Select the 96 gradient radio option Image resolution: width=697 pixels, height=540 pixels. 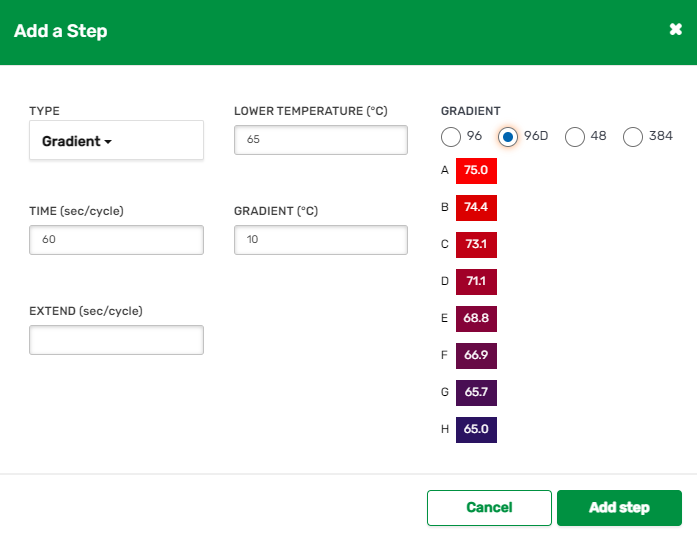(451, 137)
